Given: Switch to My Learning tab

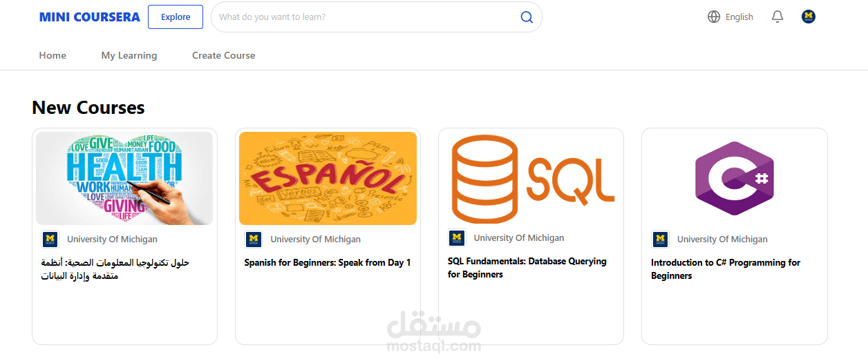Looking at the screenshot, I should pos(129,55).
